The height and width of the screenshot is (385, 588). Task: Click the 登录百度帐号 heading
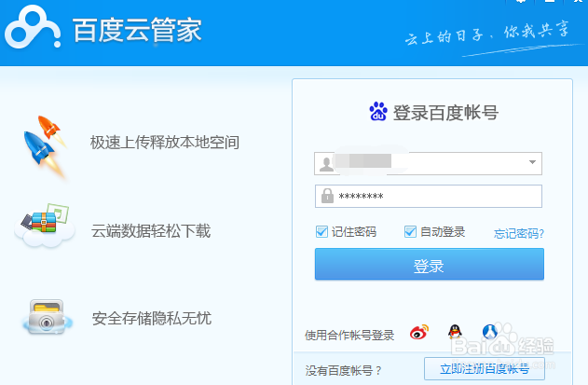(x=445, y=113)
